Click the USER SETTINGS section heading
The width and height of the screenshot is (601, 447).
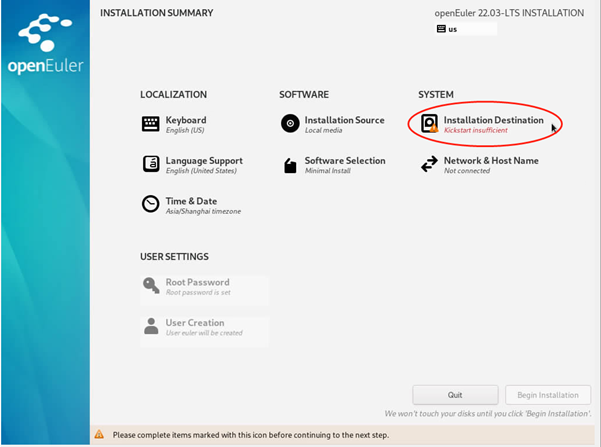tap(174, 257)
